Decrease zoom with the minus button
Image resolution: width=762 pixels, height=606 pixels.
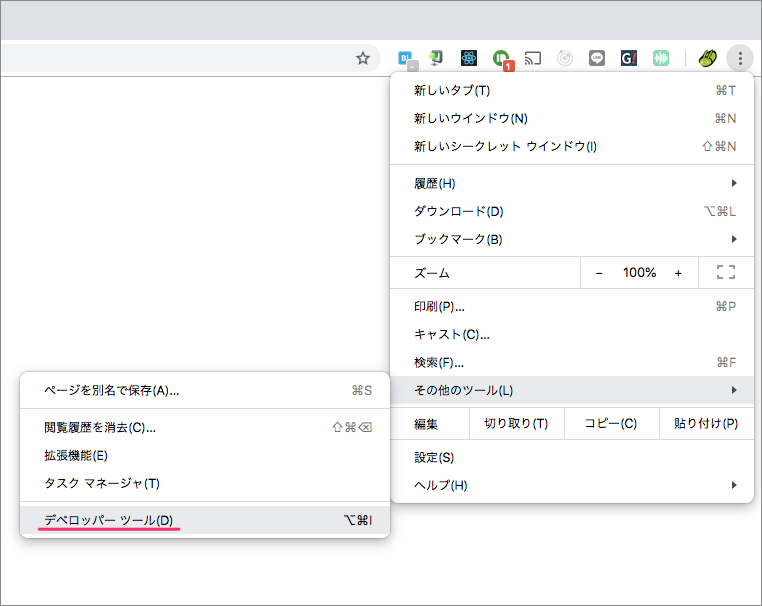point(599,273)
